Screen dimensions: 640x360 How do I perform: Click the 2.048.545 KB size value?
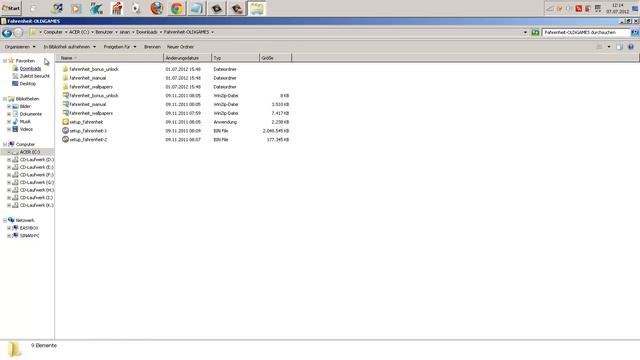click(276, 131)
